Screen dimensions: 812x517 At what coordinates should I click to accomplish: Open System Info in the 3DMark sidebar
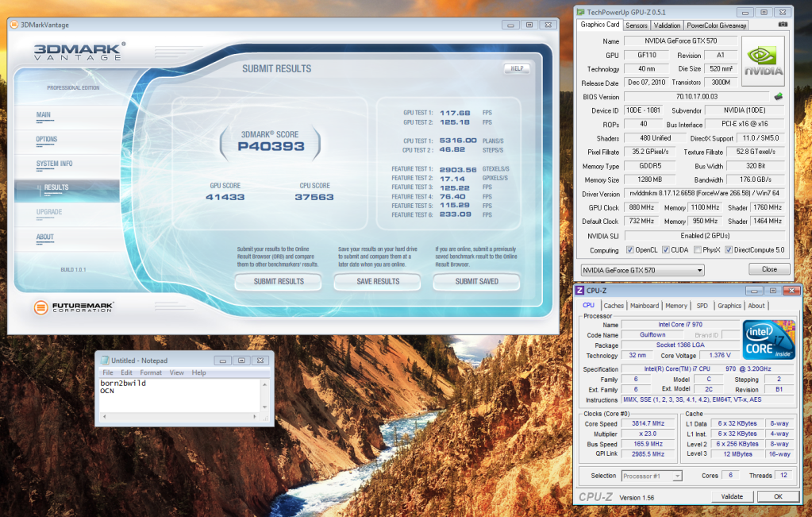pos(55,164)
